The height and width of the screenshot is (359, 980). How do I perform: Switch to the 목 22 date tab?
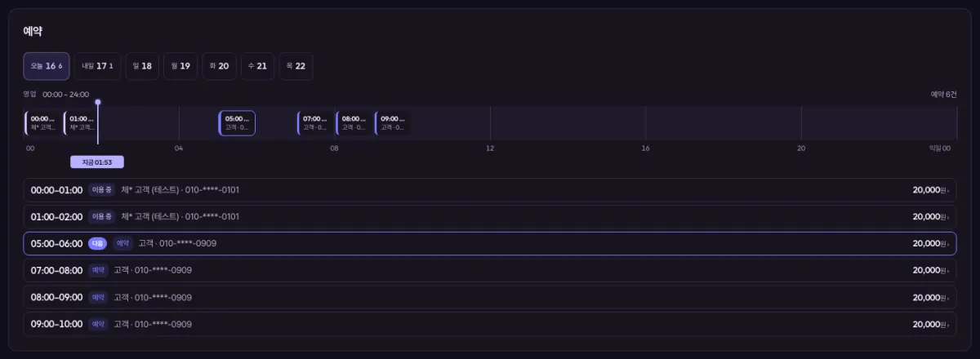point(296,66)
